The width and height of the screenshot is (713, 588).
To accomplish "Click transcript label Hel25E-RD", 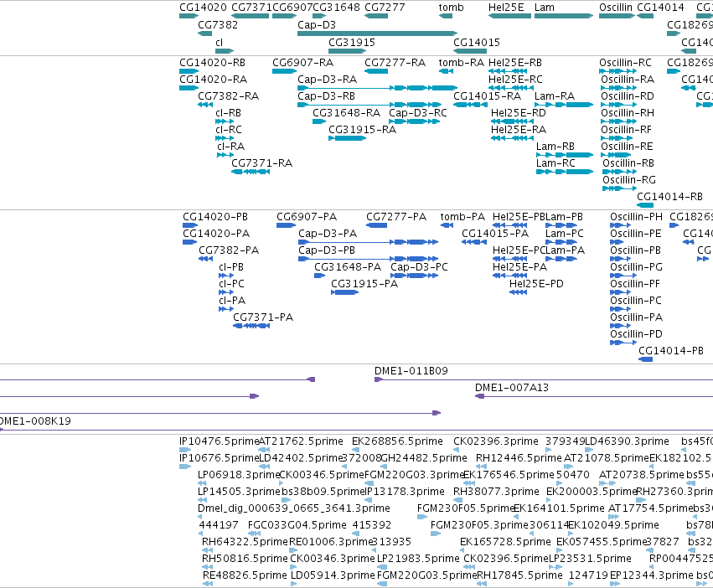I will click(x=519, y=113).
